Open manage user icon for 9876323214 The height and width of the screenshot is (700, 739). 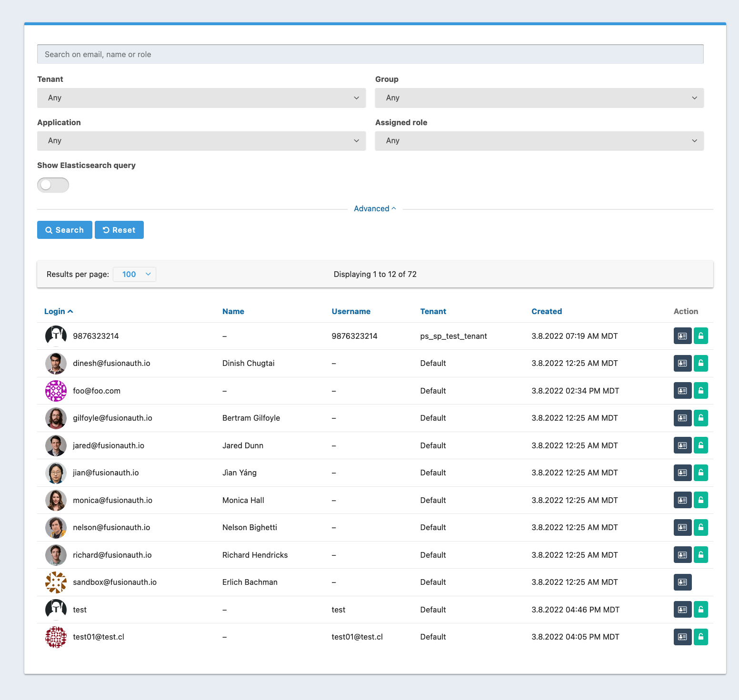pos(682,336)
